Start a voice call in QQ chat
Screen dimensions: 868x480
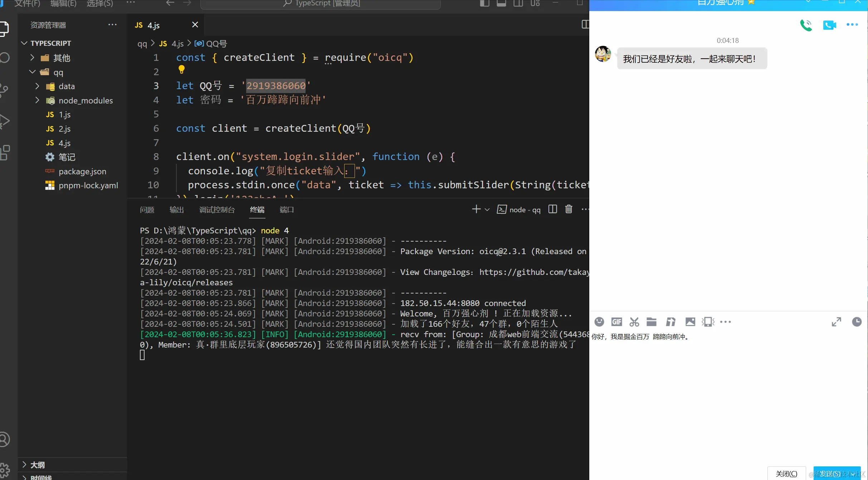point(806,25)
